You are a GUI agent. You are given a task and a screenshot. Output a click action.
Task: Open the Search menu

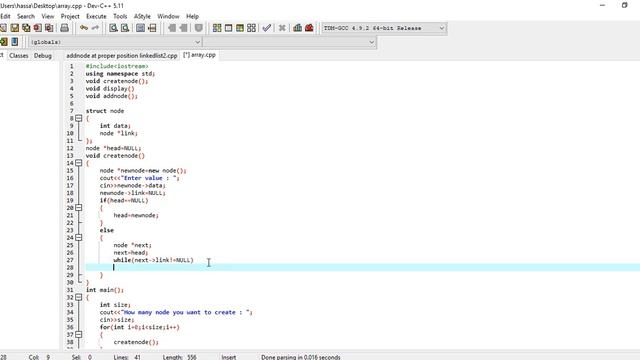coord(26,16)
